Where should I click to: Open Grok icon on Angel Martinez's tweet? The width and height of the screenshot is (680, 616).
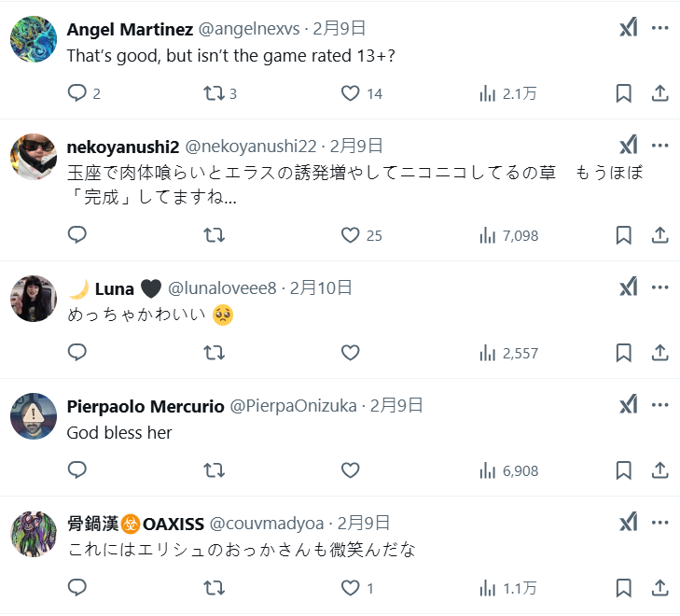[x=629, y=28]
